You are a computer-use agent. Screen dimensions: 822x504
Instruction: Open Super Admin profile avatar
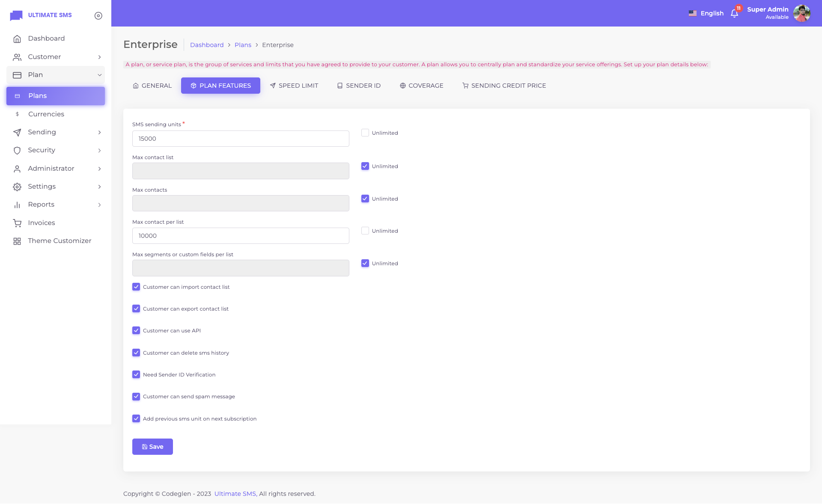click(x=801, y=13)
